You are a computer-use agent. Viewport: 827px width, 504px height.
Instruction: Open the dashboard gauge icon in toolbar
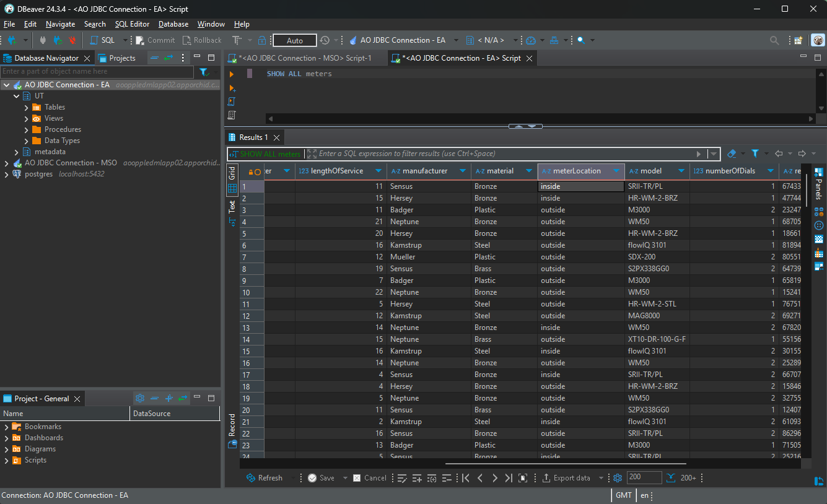531,40
